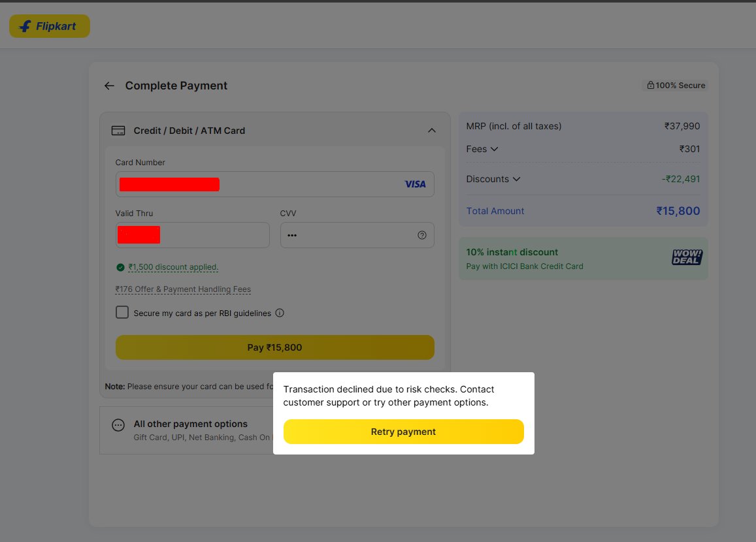The width and height of the screenshot is (756, 542).
Task: Go back using the left arrow
Action: tap(109, 86)
